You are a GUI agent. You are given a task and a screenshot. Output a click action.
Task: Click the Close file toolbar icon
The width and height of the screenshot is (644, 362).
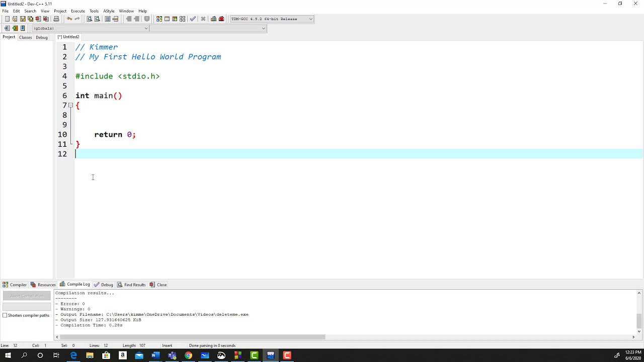[38, 19]
